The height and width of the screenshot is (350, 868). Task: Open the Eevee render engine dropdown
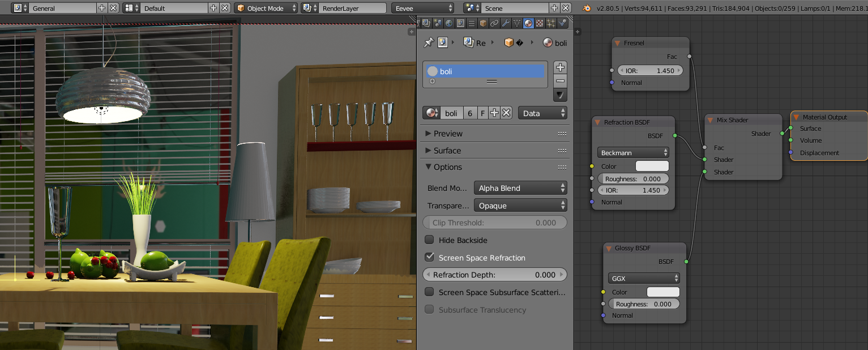pyautogui.click(x=422, y=8)
